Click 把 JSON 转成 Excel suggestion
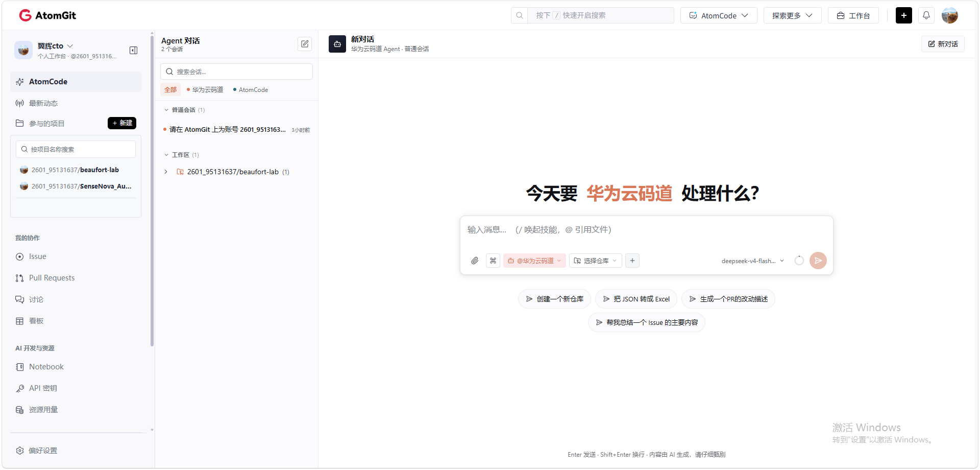980x470 pixels. (636, 299)
